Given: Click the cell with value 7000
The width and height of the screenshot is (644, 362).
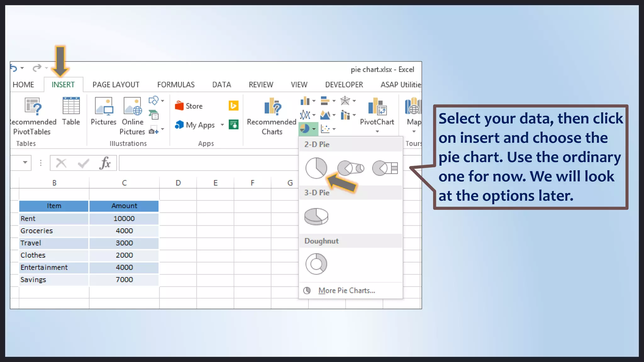Looking at the screenshot, I should (x=124, y=280).
